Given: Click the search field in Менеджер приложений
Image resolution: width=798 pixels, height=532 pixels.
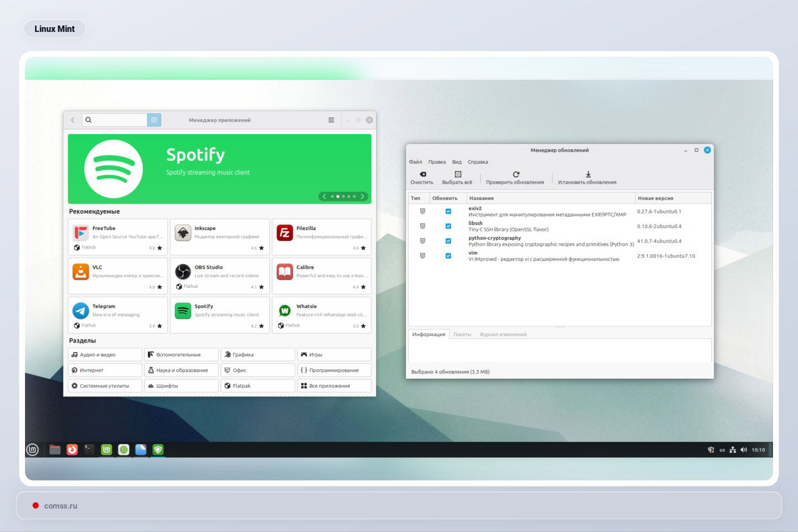Looking at the screenshot, I should point(114,120).
